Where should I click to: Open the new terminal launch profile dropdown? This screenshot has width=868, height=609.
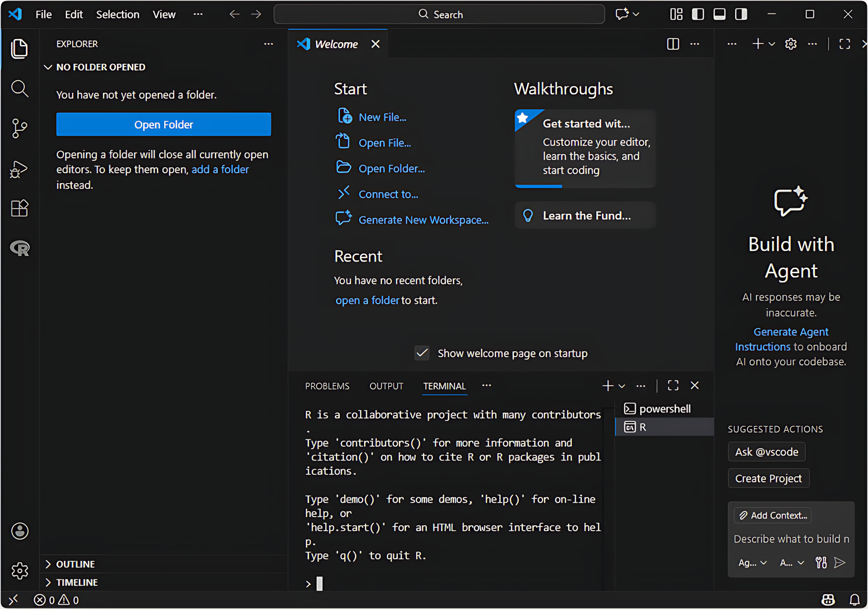pyautogui.click(x=622, y=386)
